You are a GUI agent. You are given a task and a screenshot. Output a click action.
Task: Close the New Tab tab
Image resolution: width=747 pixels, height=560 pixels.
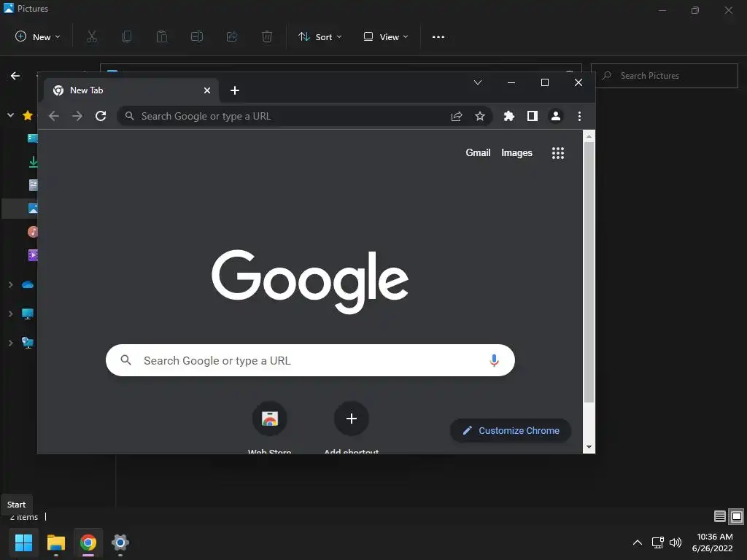[x=207, y=90]
